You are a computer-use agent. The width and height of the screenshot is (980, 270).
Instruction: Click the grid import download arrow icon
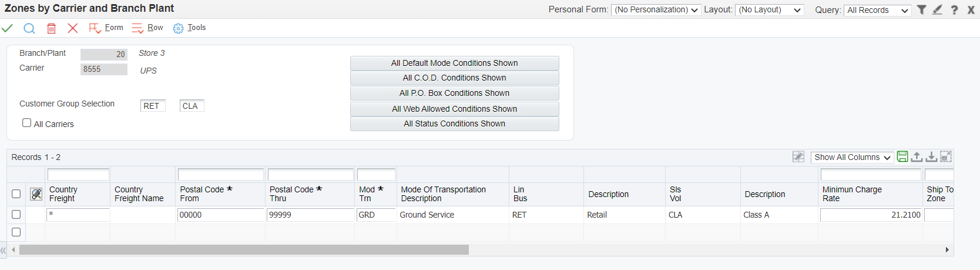[x=931, y=156]
